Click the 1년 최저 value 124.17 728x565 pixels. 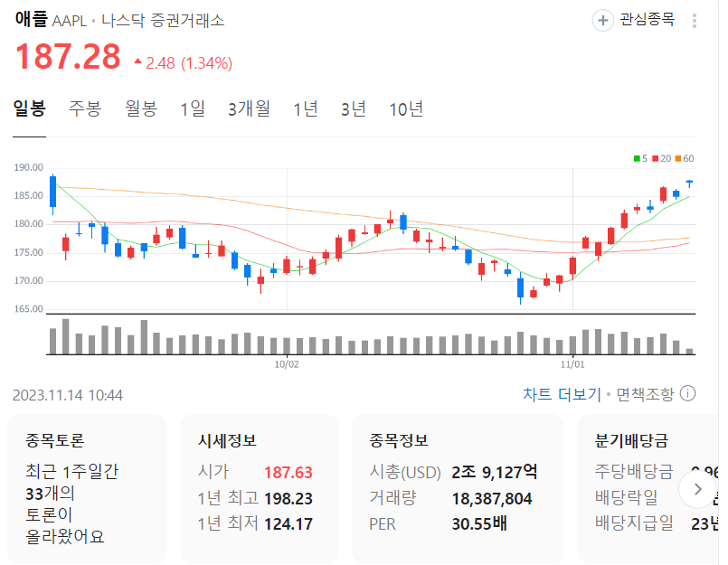(x=288, y=524)
